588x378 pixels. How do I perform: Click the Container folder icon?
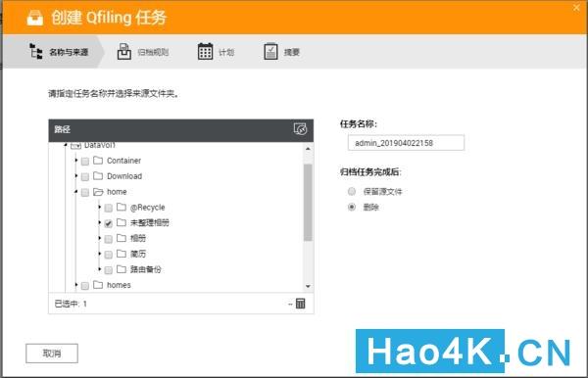(98, 161)
